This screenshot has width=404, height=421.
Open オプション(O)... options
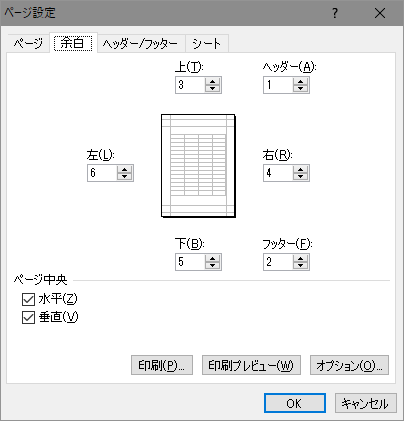click(349, 365)
